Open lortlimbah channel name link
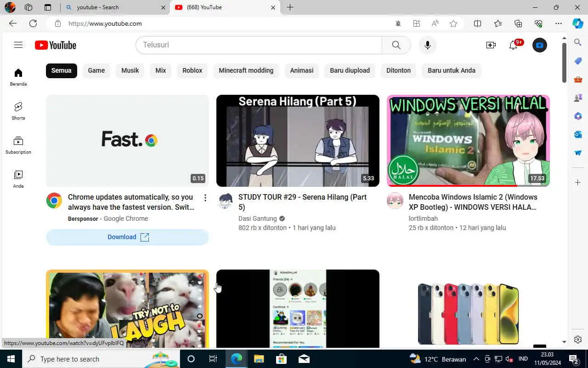The image size is (588, 368). click(x=423, y=218)
